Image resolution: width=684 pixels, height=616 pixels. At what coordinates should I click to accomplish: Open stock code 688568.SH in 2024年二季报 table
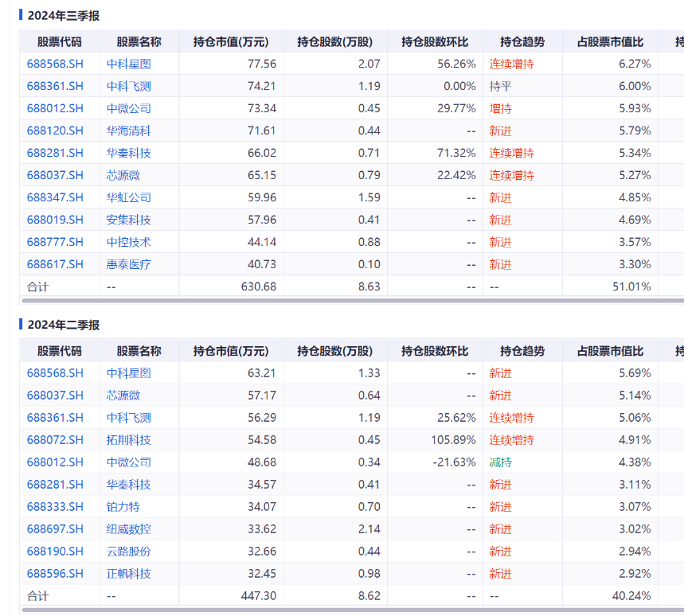point(55,373)
